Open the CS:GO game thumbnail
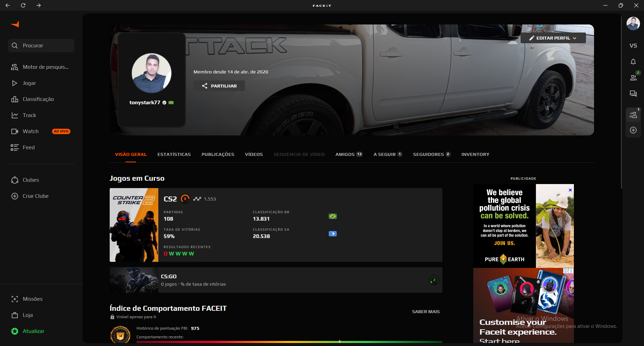This screenshot has width=644, height=346. pyautogui.click(x=134, y=280)
